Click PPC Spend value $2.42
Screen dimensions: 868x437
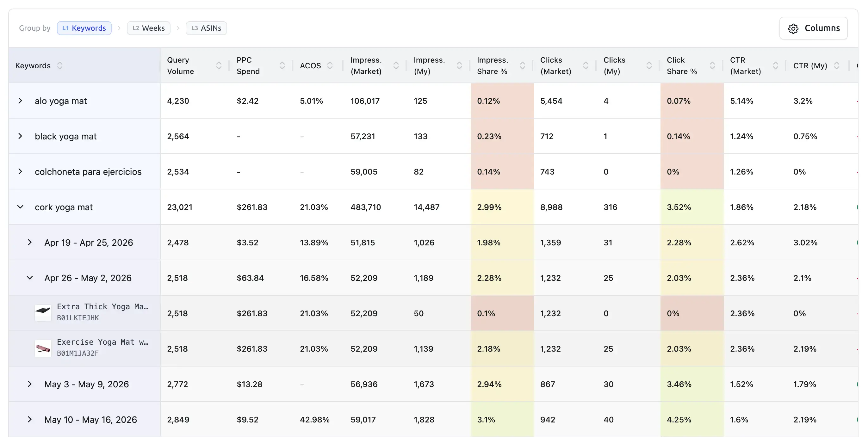248,101
